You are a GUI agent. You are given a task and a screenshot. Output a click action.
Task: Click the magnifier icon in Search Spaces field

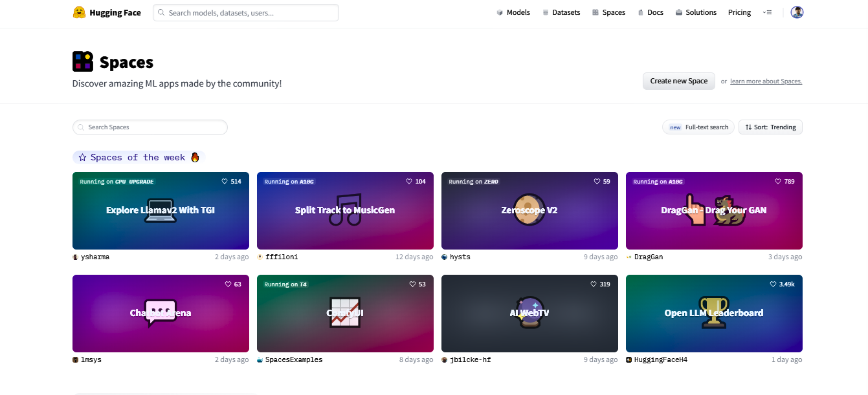(81, 127)
